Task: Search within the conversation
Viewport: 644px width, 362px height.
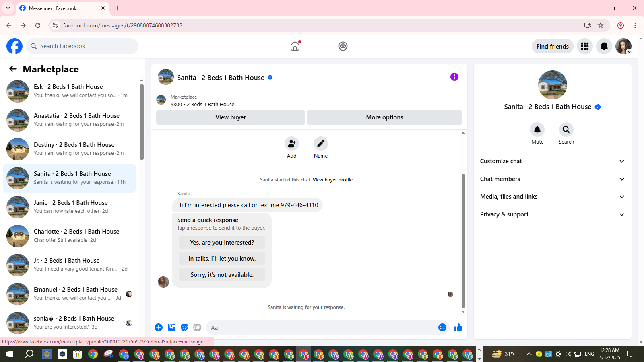Action: pyautogui.click(x=566, y=130)
